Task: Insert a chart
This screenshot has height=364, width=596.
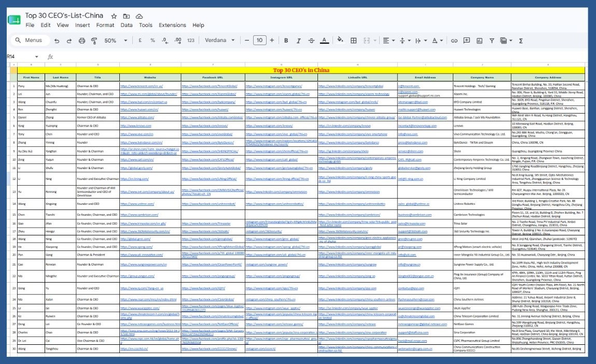Action: pyautogui.click(x=479, y=40)
